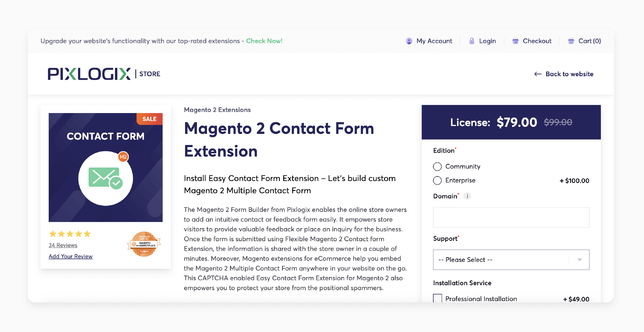Click the Domain info tooltip icon

point(467,196)
